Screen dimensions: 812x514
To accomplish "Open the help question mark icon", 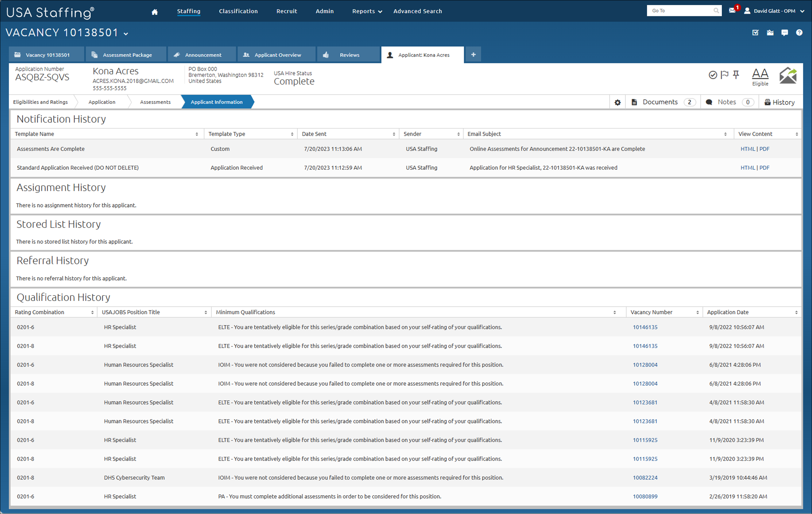I will tap(799, 33).
